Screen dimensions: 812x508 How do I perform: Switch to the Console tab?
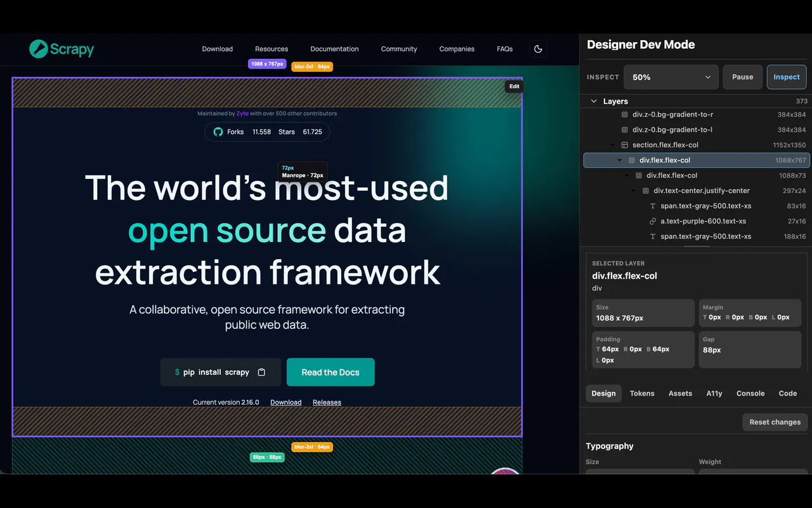tap(750, 394)
